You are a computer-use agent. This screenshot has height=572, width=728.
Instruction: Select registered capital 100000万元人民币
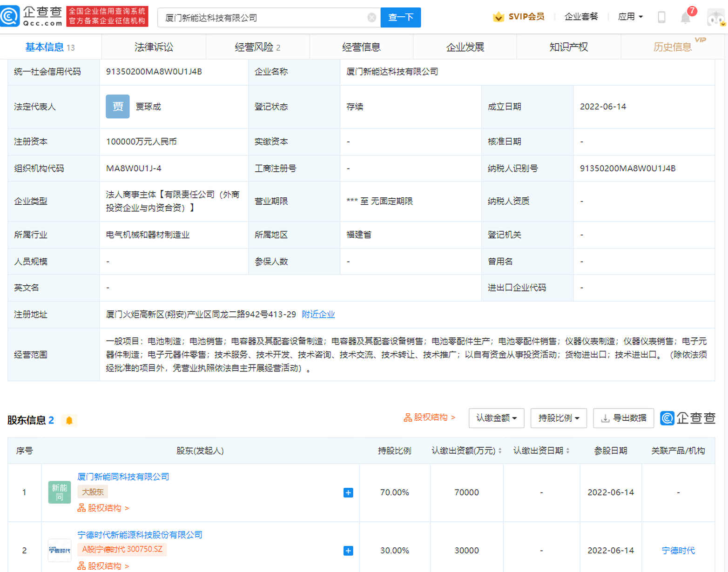point(142,141)
